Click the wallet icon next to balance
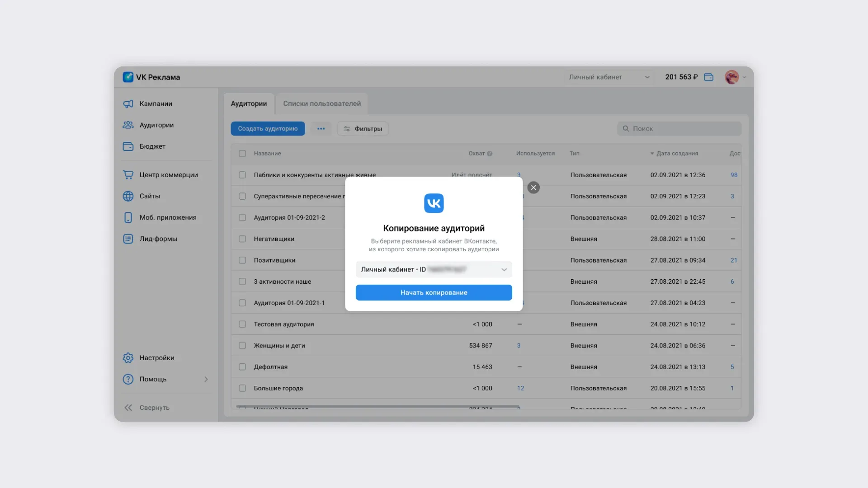This screenshot has height=488, width=868. [708, 77]
